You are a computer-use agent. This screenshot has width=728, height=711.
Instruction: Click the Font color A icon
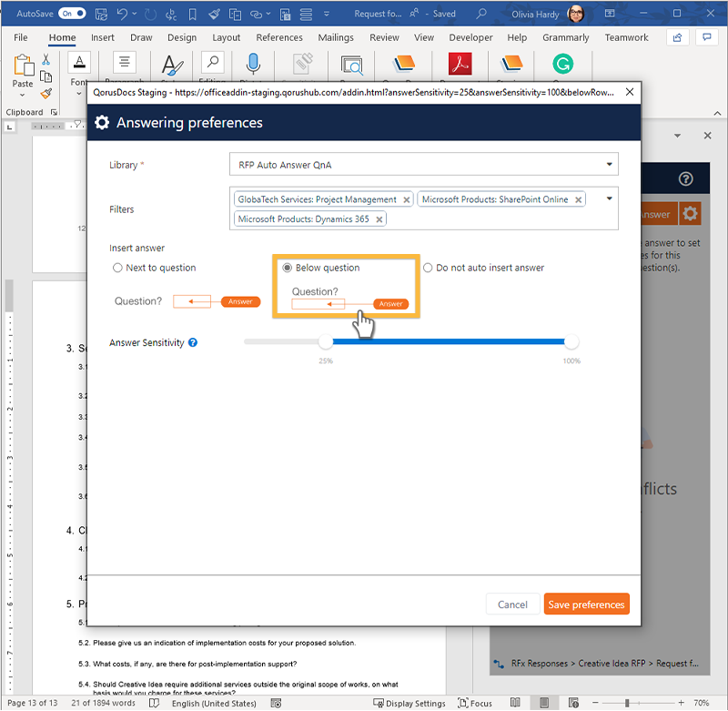79,62
